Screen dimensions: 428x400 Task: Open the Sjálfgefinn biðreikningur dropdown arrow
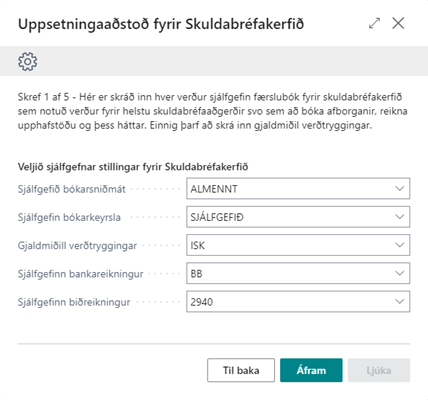pyautogui.click(x=400, y=302)
